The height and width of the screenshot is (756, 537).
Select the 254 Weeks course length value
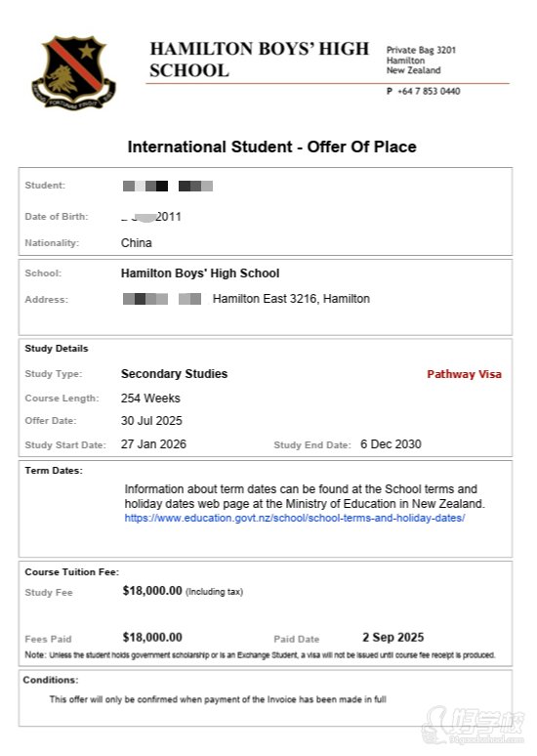click(150, 399)
